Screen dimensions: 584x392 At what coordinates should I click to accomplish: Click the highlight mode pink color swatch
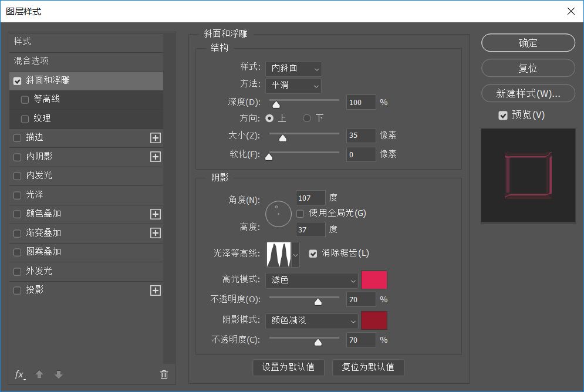pos(374,281)
